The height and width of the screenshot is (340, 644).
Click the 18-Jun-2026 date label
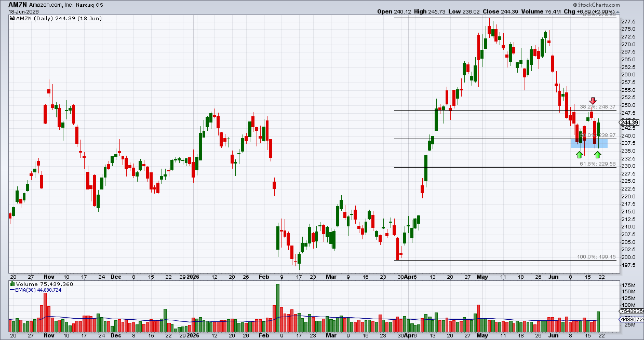(x=22, y=11)
